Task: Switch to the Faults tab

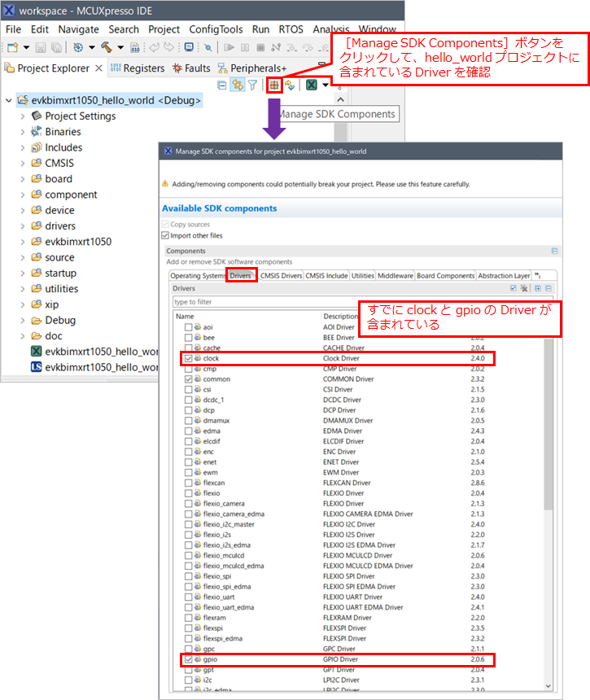Action: point(191,68)
